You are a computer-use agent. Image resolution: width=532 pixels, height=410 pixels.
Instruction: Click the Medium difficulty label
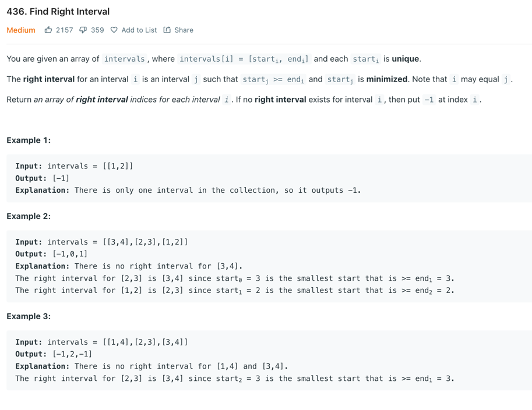(21, 30)
